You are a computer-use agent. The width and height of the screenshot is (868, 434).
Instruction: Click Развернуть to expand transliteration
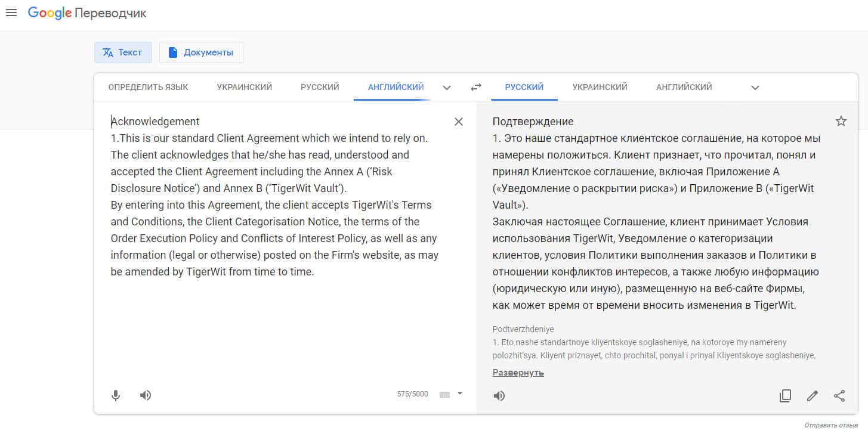518,373
